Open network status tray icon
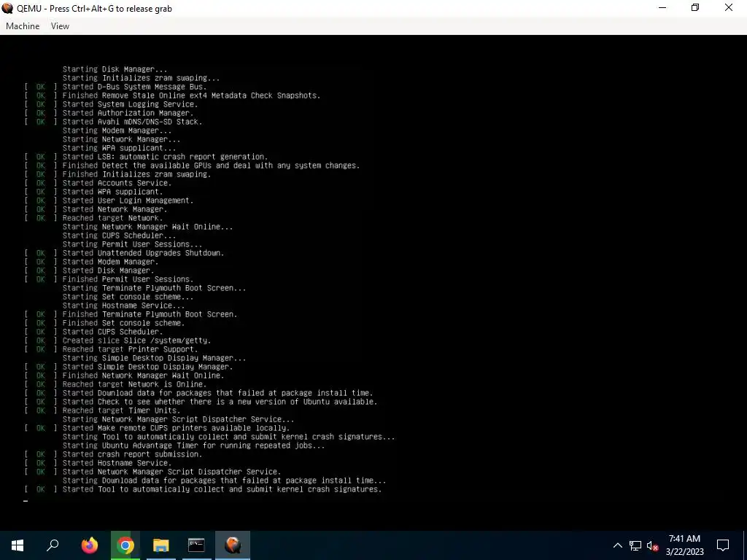The width and height of the screenshot is (747, 560). click(635, 545)
